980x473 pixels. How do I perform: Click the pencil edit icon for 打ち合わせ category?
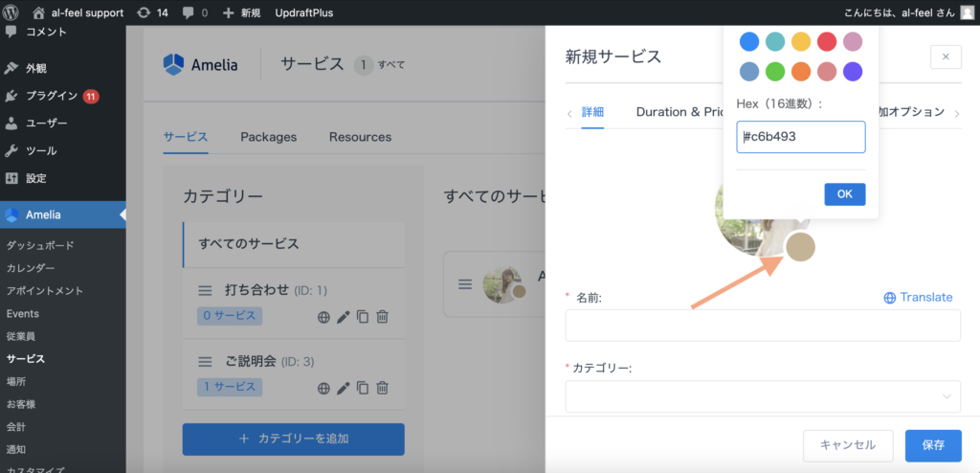343,317
